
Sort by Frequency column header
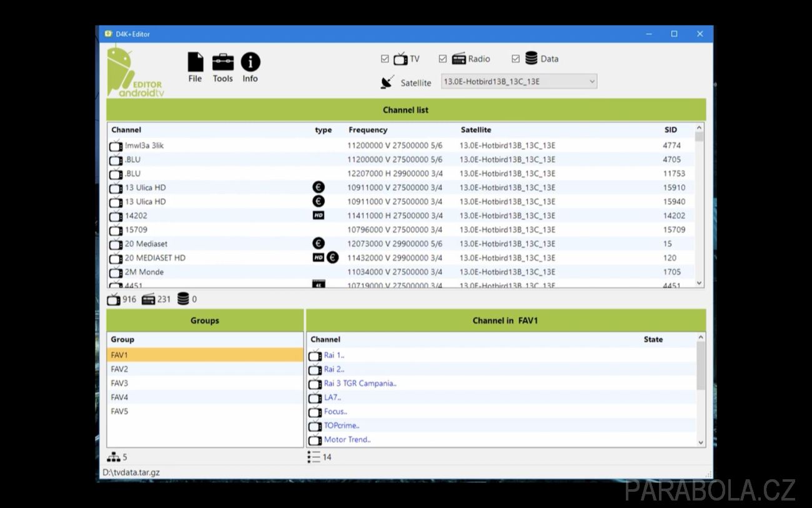click(368, 130)
